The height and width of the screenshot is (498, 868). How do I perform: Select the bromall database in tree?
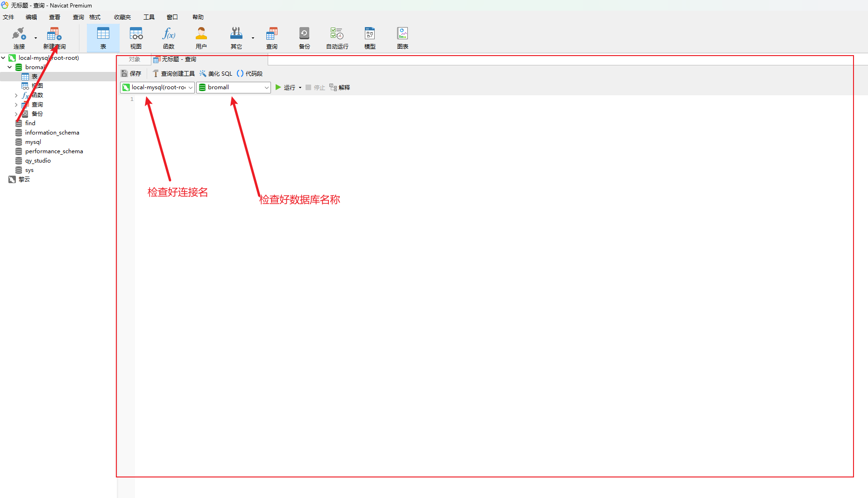pos(36,67)
